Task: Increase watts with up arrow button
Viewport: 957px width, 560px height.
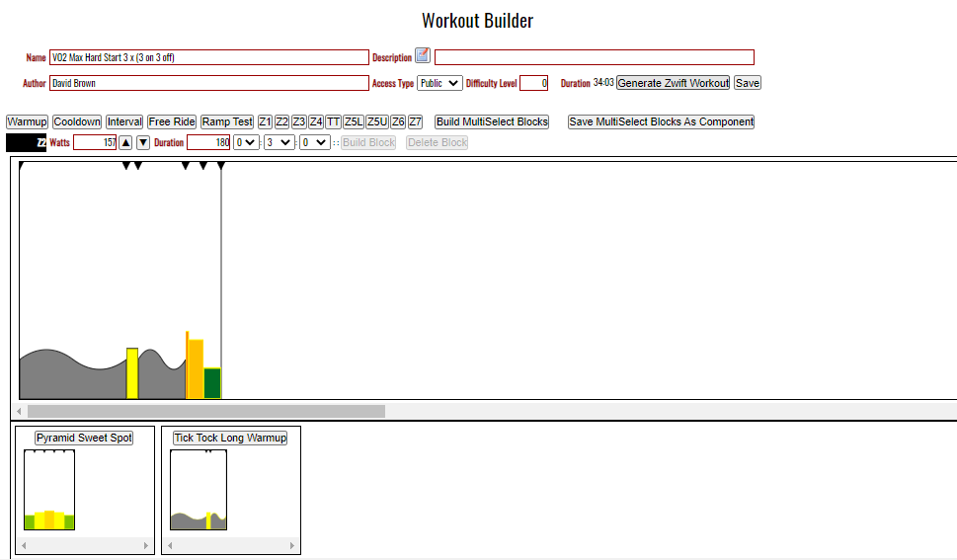Action: pos(125,142)
